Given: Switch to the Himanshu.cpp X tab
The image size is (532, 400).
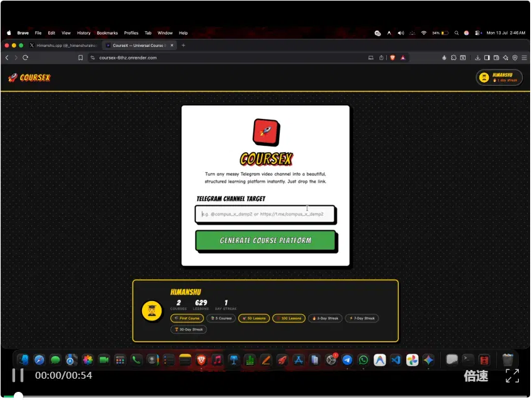Looking at the screenshot, I should pyautogui.click(x=64, y=46).
